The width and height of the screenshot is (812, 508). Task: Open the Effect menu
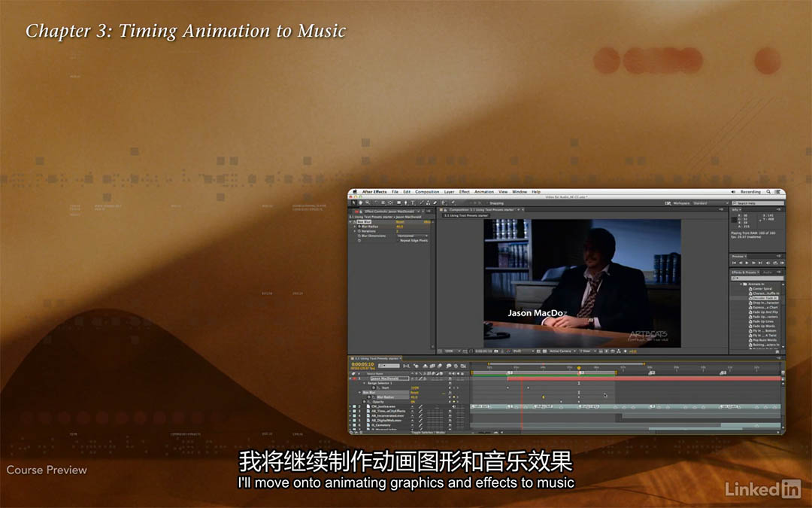464,192
